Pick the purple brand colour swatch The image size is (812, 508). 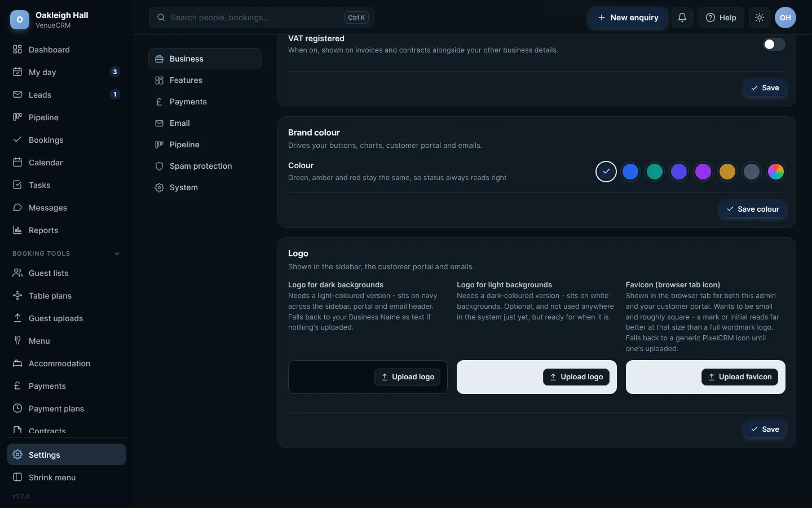[703, 172]
